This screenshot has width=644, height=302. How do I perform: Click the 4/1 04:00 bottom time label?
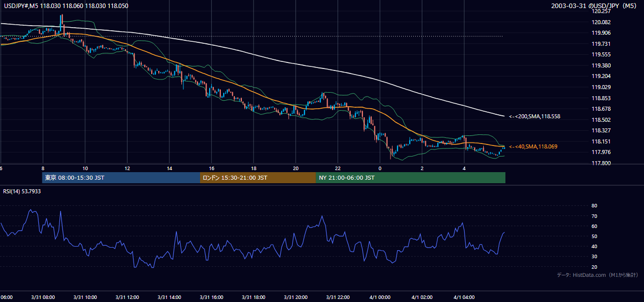tap(464, 297)
